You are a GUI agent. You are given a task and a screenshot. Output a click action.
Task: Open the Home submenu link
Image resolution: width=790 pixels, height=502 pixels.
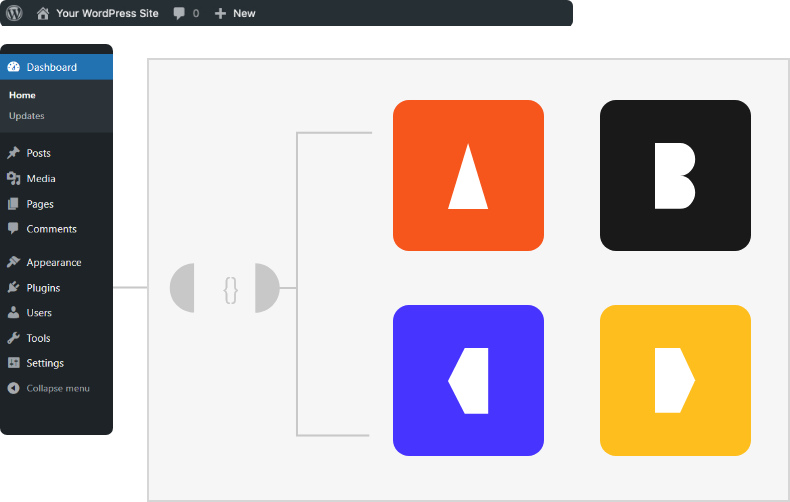click(22, 95)
